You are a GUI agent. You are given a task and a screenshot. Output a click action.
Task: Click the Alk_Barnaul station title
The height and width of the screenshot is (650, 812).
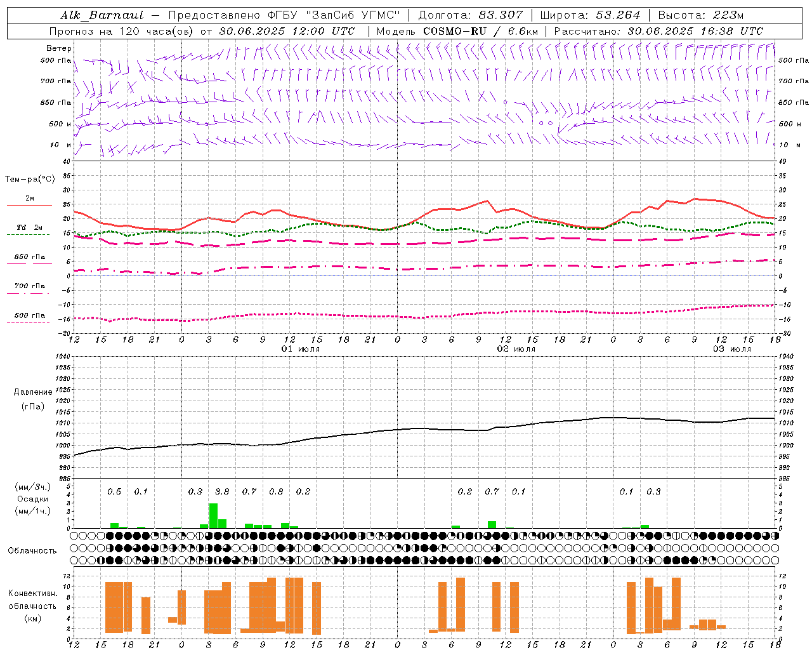(x=101, y=15)
